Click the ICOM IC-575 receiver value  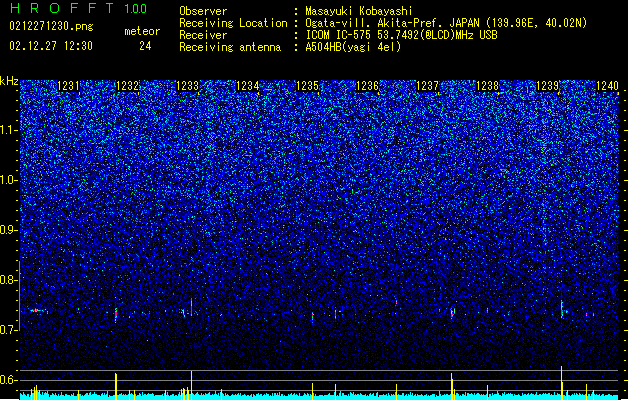point(401,35)
